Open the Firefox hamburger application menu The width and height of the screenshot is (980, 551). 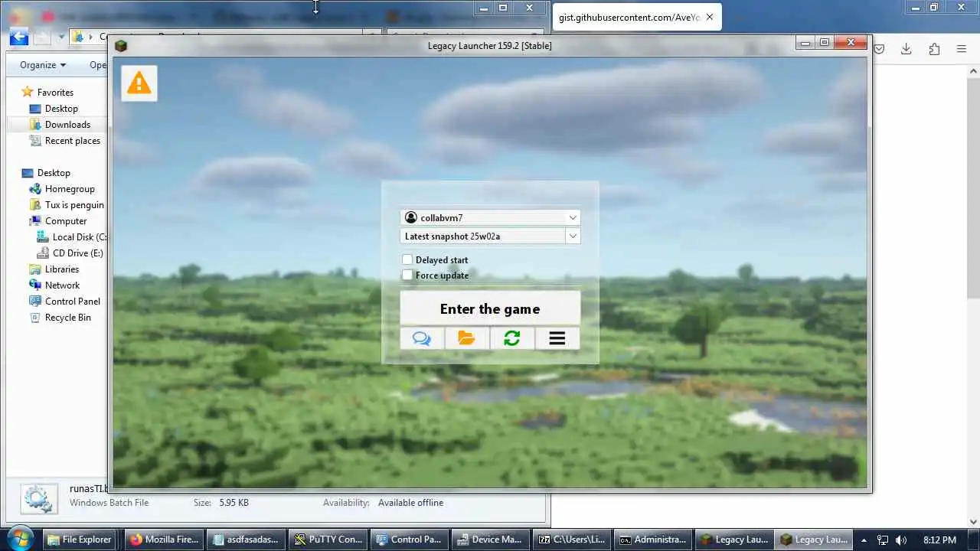coord(962,49)
